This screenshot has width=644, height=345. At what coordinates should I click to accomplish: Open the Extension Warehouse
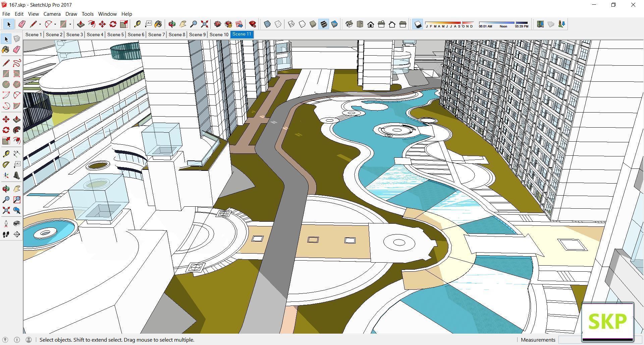point(228,24)
